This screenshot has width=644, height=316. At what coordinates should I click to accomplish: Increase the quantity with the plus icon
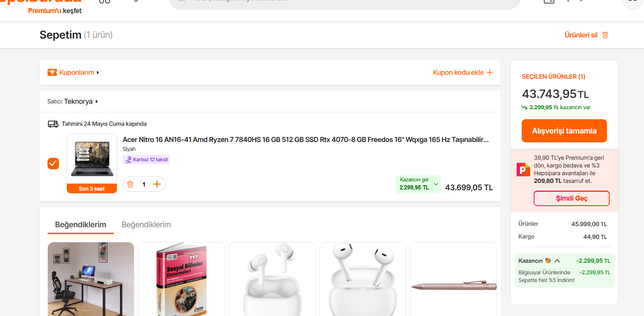[x=157, y=184]
